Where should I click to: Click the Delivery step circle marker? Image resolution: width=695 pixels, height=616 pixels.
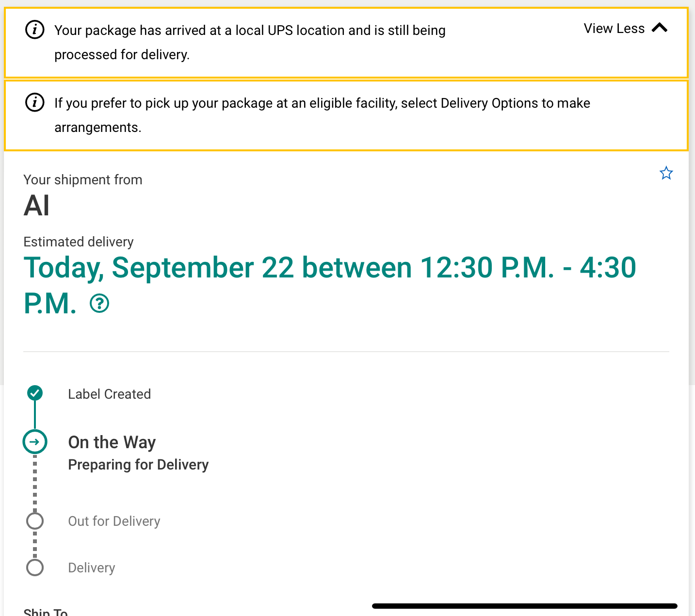pos(35,567)
